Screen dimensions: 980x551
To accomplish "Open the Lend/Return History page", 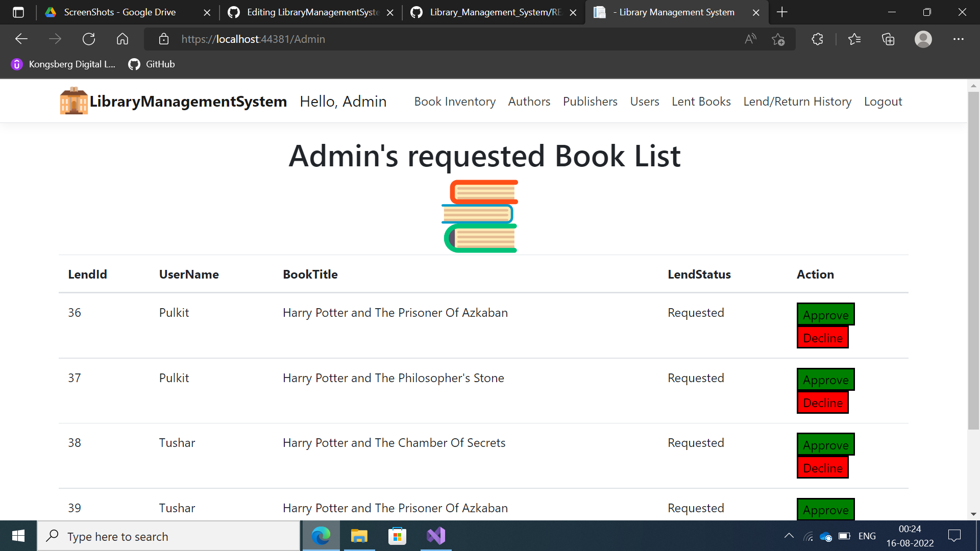I will point(797,101).
